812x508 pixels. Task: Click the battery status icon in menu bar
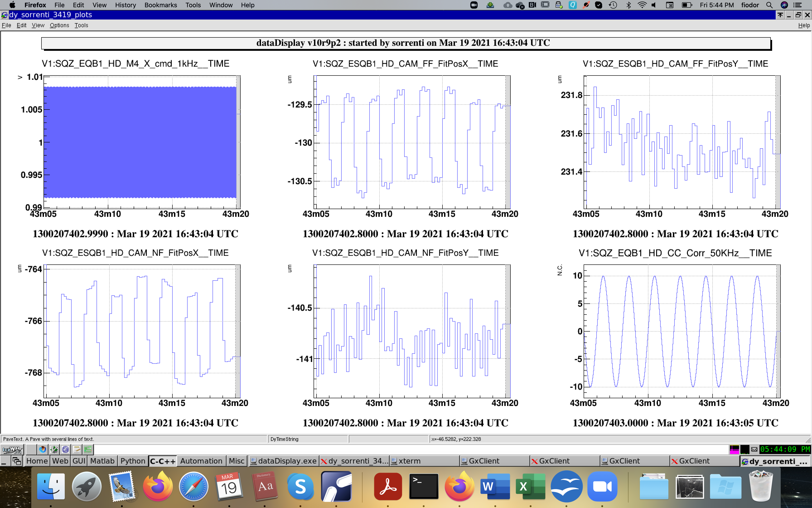click(x=686, y=5)
